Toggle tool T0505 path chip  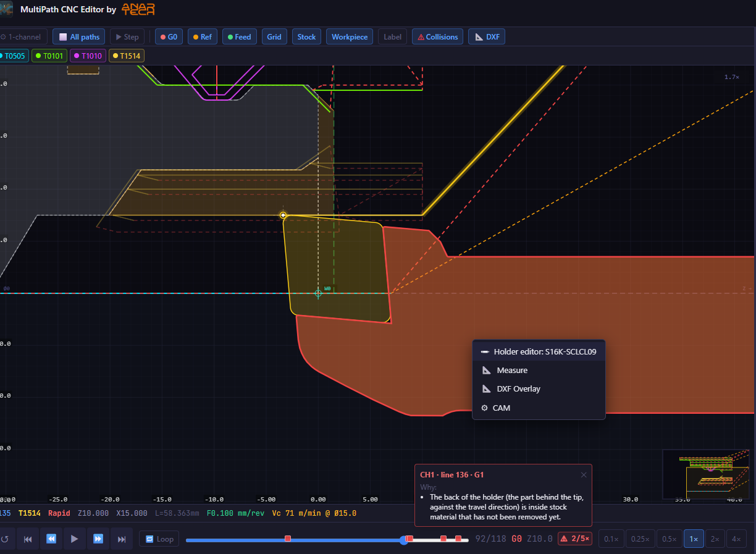click(13, 56)
